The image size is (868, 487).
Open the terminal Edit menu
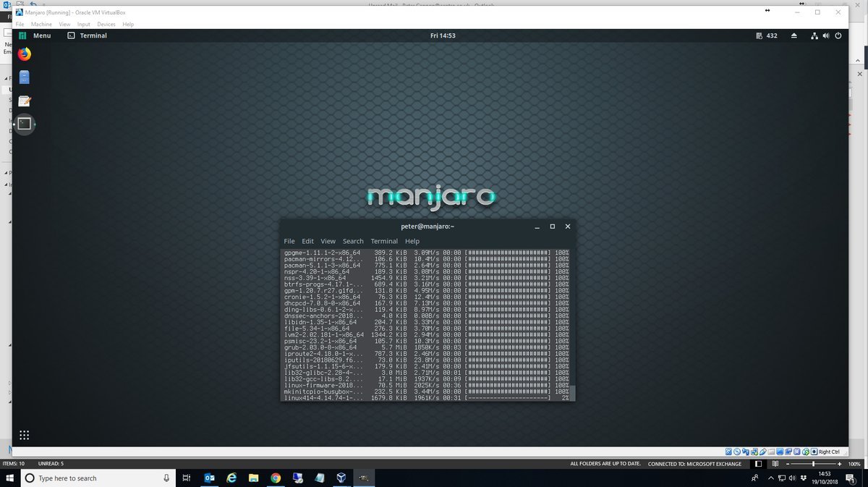[307, 241]
